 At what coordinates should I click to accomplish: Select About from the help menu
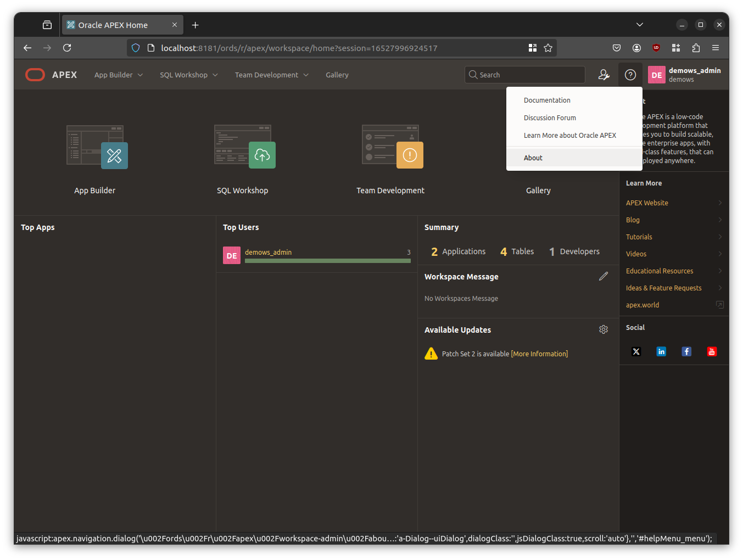[533, 158]
